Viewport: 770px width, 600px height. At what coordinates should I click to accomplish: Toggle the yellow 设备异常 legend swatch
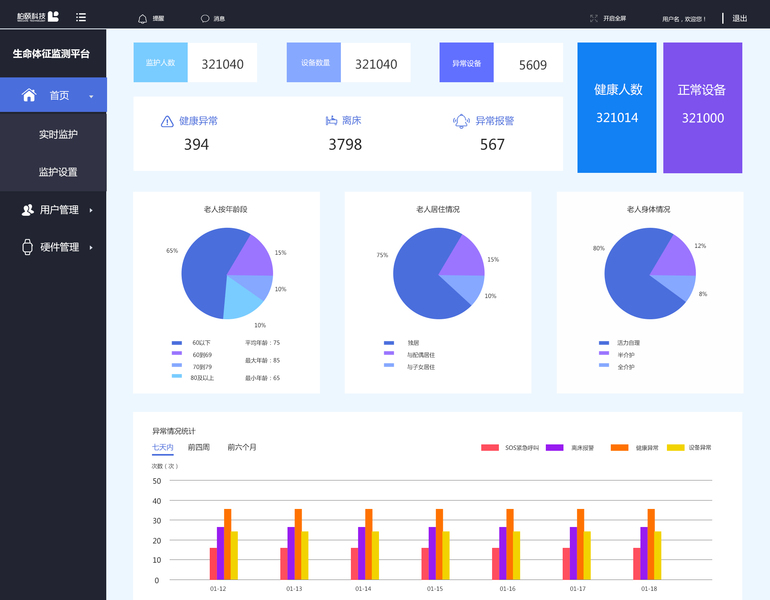coord(676,447)
